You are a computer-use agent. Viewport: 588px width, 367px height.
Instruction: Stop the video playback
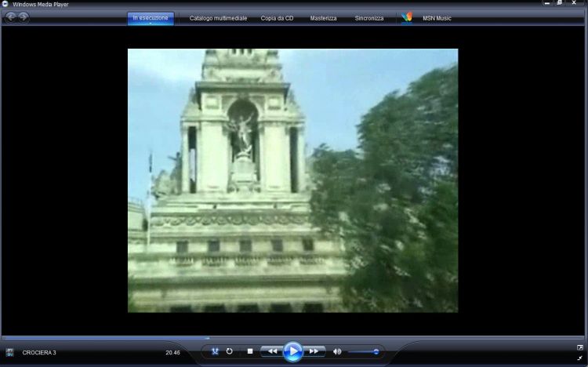[249, 351]
